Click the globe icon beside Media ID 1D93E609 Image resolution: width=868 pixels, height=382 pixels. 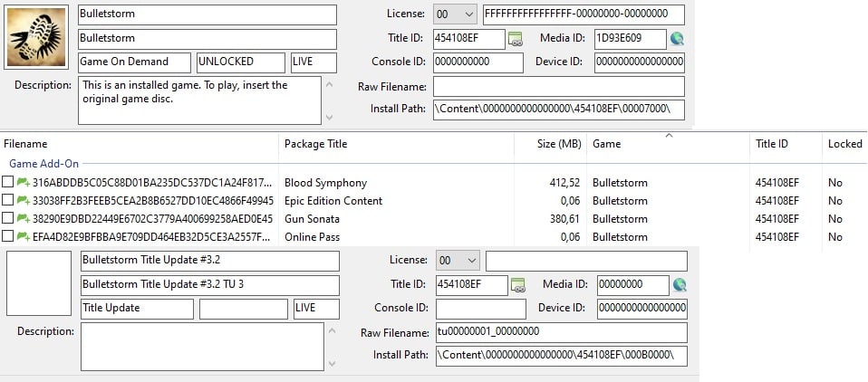(x=677, y=39)
